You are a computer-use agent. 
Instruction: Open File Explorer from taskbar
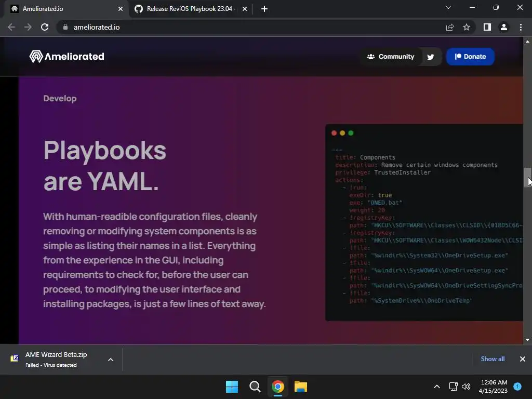[301, 387]
